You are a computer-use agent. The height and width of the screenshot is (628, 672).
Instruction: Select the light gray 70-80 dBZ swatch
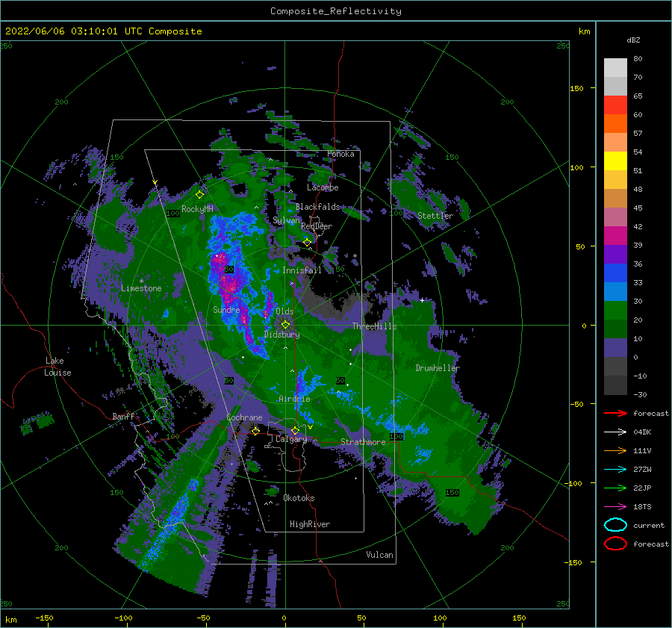click(x=615, y=68)
